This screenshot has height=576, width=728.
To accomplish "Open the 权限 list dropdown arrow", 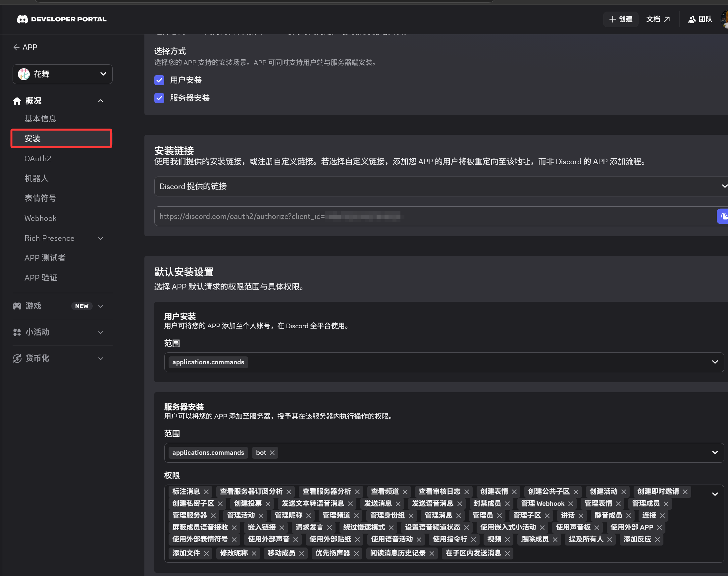I will point(715,495).
